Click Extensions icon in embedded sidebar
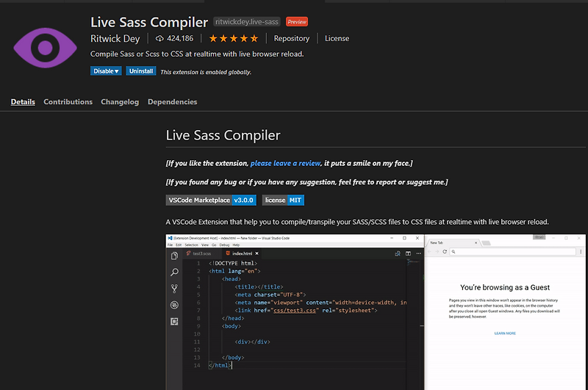Viewport: 588px width, 390px height. click(174, 322)
